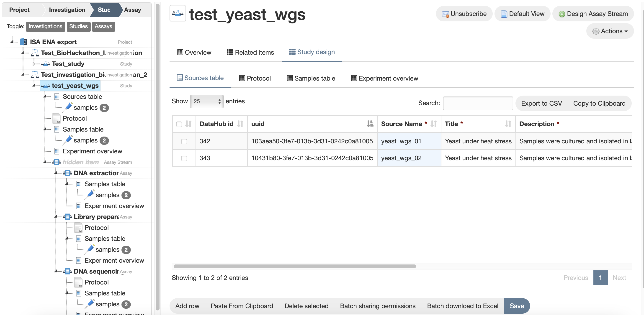
Task: Open the Samples table sub-tab
Action: click(x=311, y=78)
